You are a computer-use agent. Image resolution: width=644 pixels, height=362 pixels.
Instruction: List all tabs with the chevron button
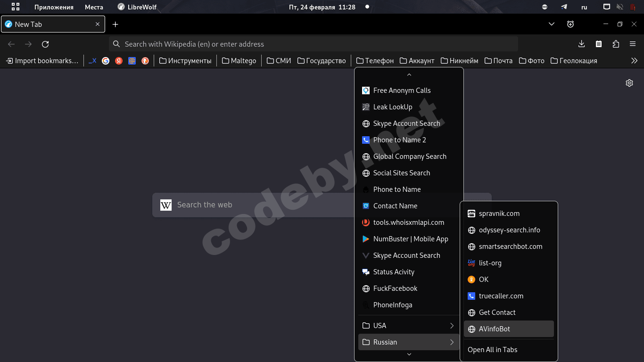tap(552, 25)
